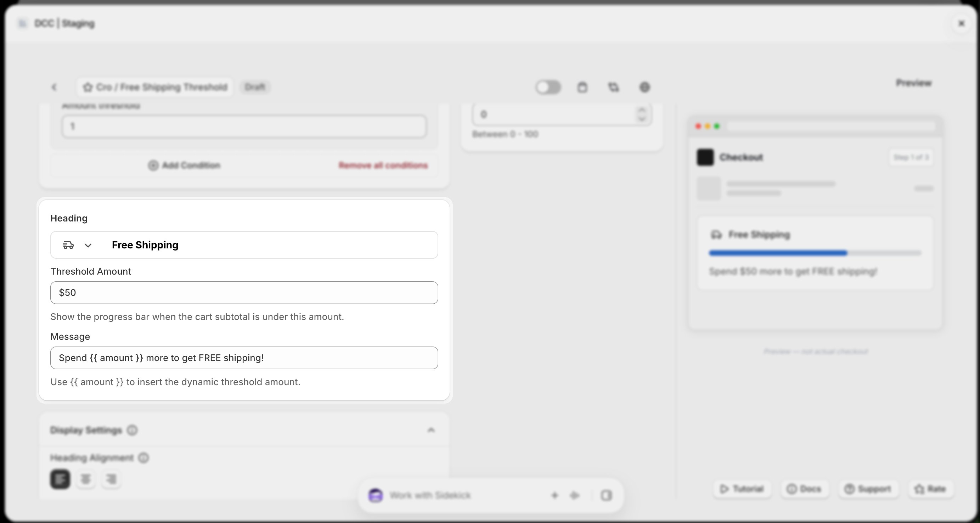The height and width of the screenshot is (523, 980).
Task: Close the modal with the X button
Action: point(961,24)
